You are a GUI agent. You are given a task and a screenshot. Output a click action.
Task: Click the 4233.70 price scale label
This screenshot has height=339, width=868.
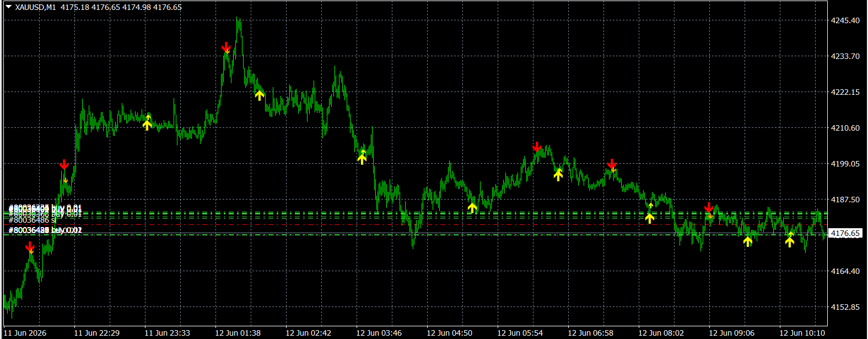click(845, 56)
